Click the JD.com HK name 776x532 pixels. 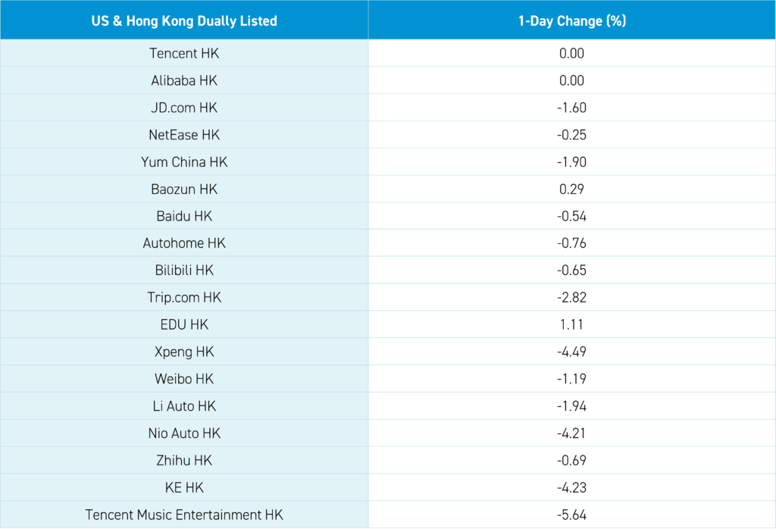[x=184, y=108]
